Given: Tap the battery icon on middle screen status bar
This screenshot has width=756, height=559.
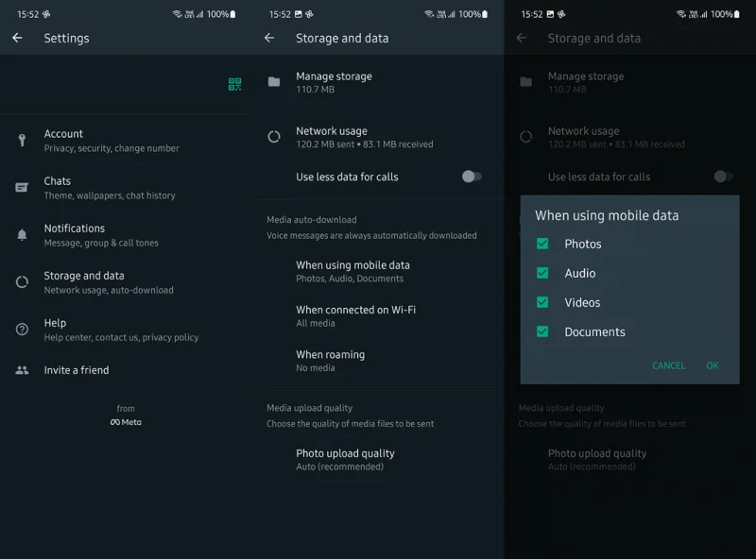Looking at the screenshot, I should point(485,14).
